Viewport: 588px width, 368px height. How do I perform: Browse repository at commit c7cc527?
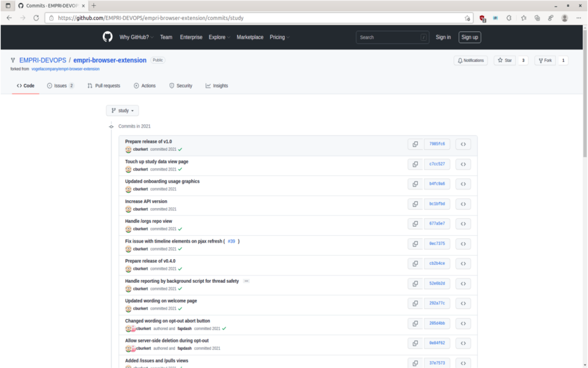(x=463, y=164)
